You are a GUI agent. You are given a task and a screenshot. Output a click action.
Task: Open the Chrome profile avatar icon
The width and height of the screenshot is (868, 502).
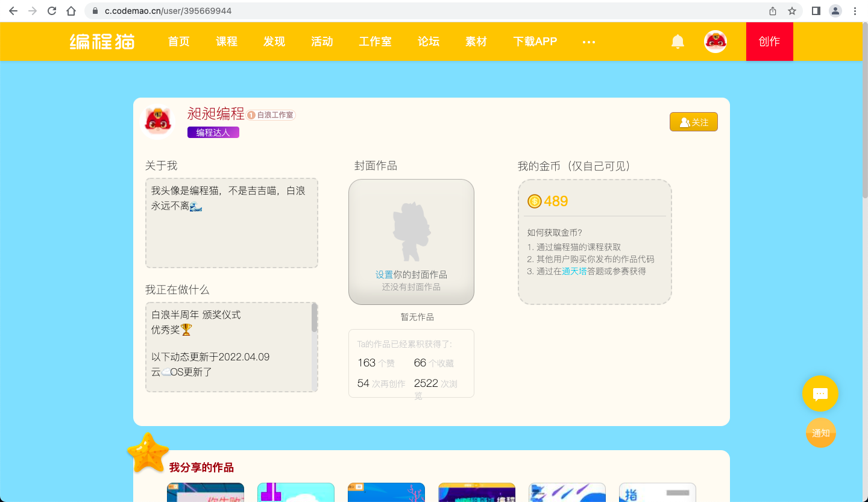[835, 11]
